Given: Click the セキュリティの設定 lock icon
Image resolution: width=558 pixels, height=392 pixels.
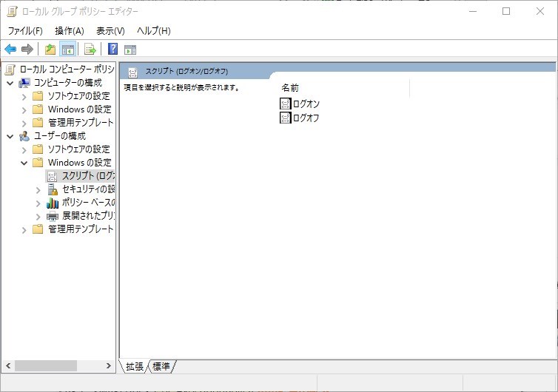Looking at the screenshot, I should tap(53, 189).
